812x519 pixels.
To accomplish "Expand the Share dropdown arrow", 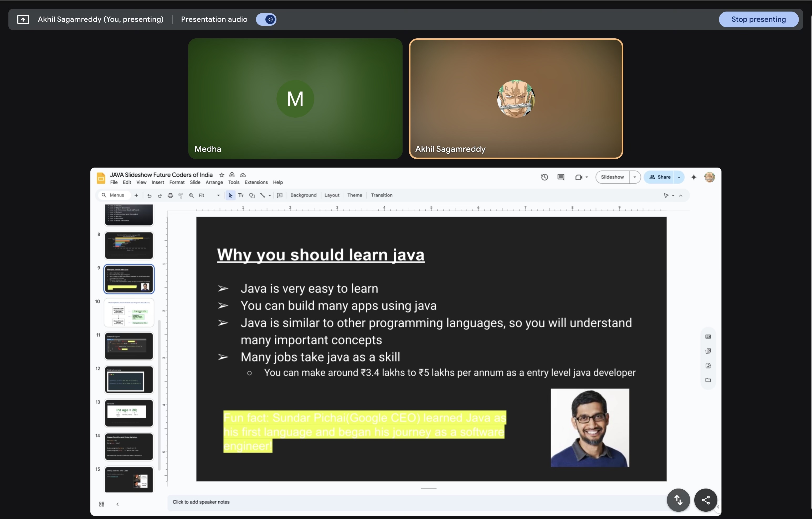I will click(679, 177).
